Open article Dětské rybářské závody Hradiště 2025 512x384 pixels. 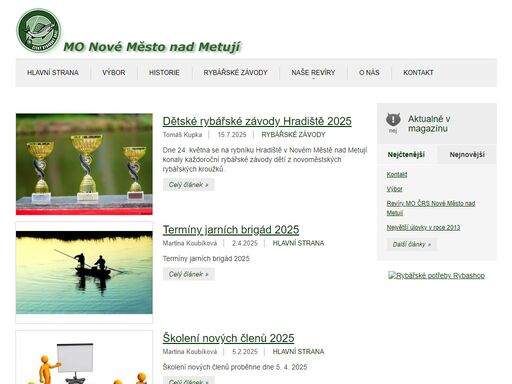(x=257, y=121)
